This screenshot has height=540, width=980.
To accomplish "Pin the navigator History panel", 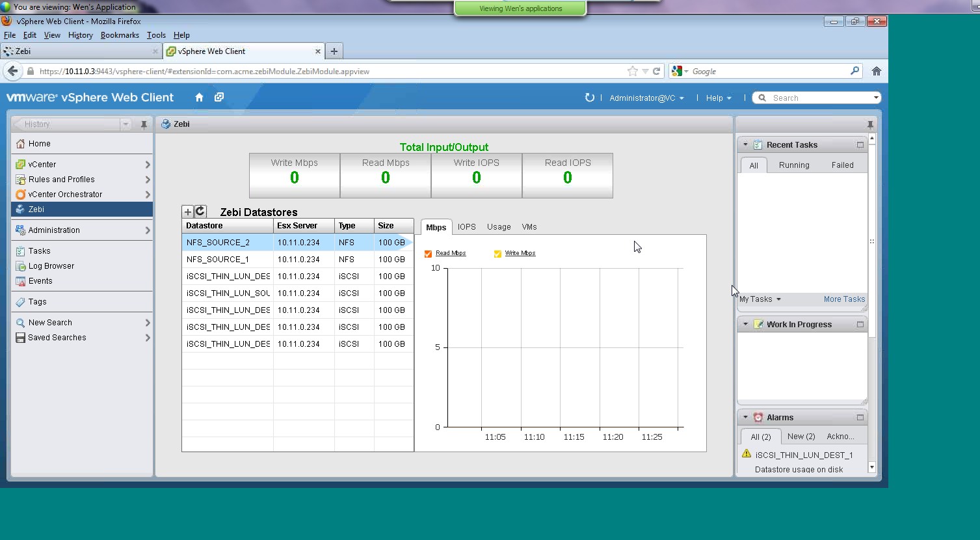I will point(144,124).
